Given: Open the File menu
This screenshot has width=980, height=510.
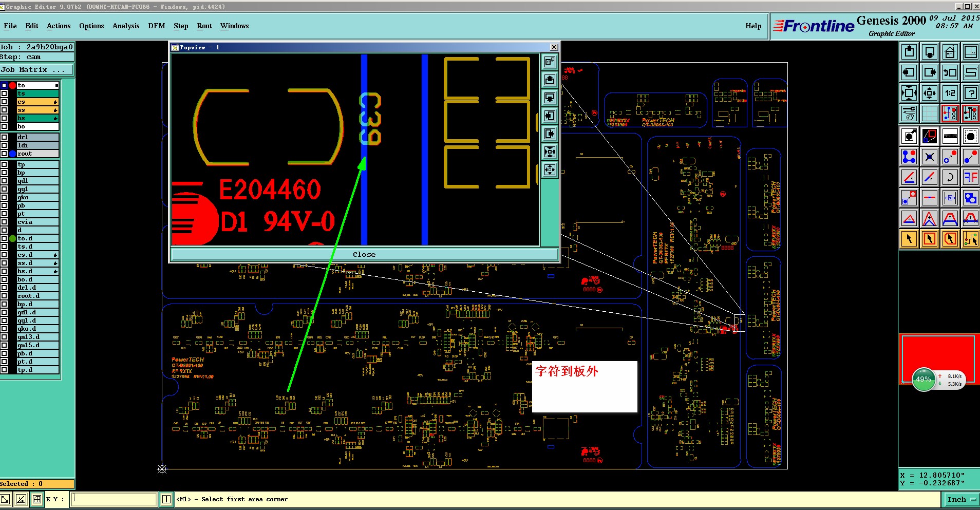Looking at the screenshot, I should click(10, 26).
